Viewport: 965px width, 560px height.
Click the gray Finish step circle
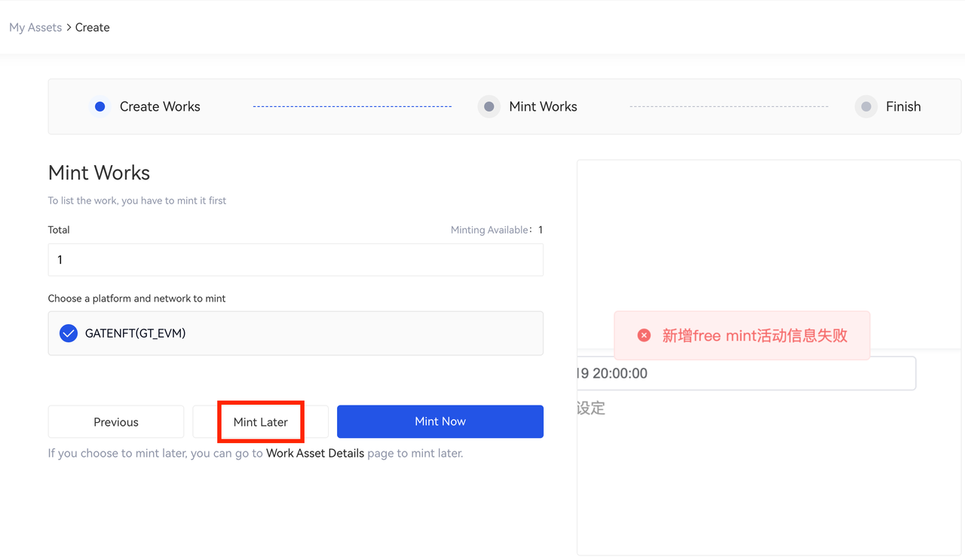pos(866,107)
